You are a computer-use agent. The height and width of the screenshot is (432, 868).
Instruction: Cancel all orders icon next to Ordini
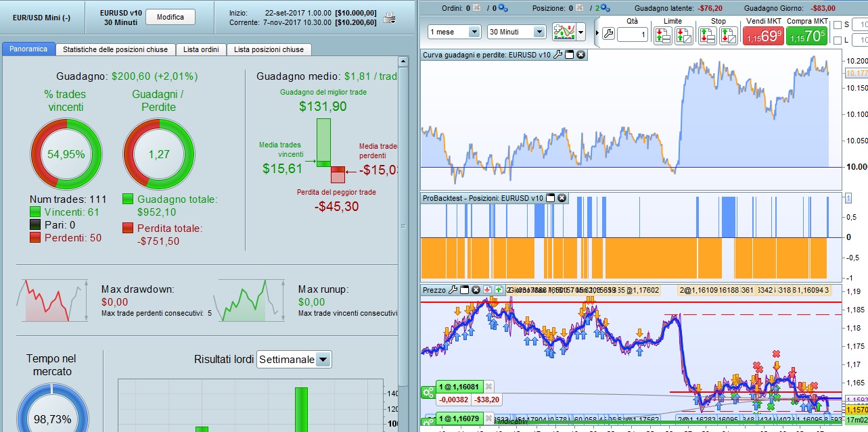tap(476, 8)
